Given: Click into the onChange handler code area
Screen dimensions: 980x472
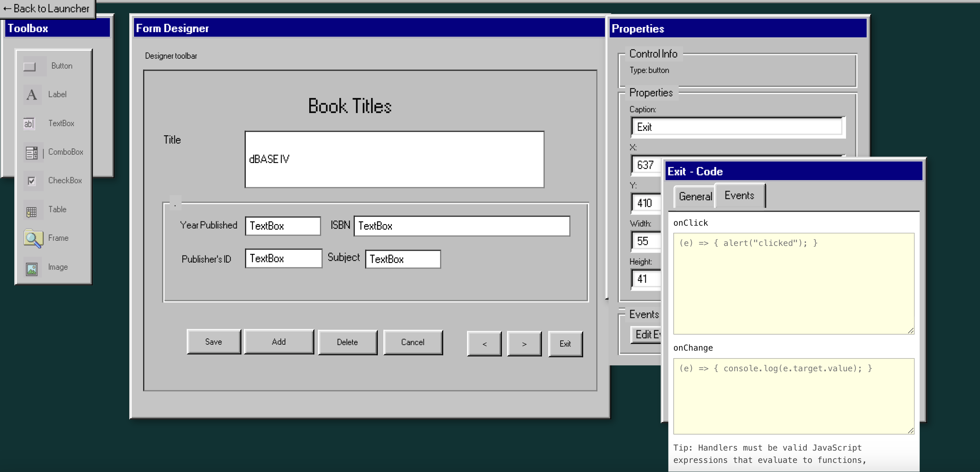Looking at the screenshot, I should [x=794, y=396].
